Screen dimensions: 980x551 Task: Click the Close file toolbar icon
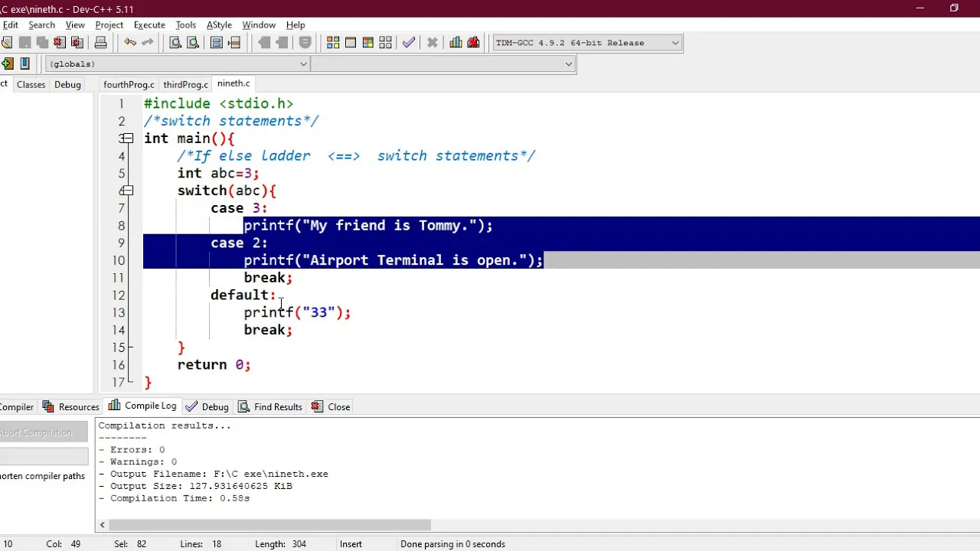(x=60, y=43)
